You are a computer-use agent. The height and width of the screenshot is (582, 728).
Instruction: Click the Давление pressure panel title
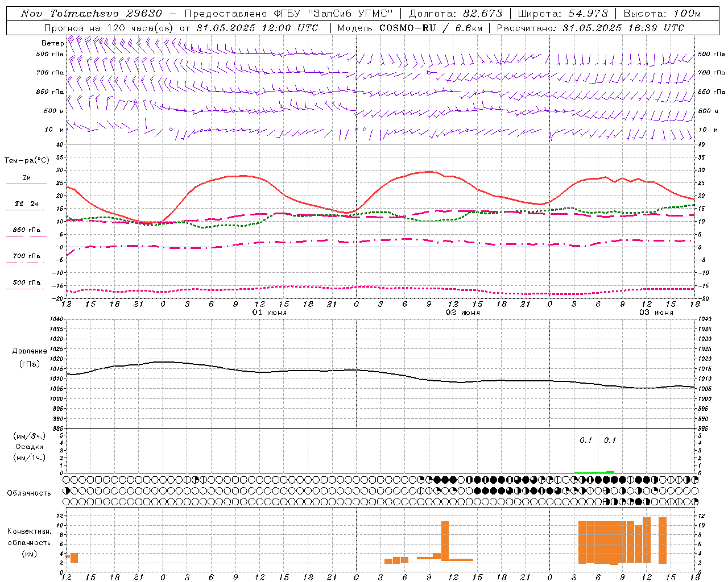click(x=30, y=351)
